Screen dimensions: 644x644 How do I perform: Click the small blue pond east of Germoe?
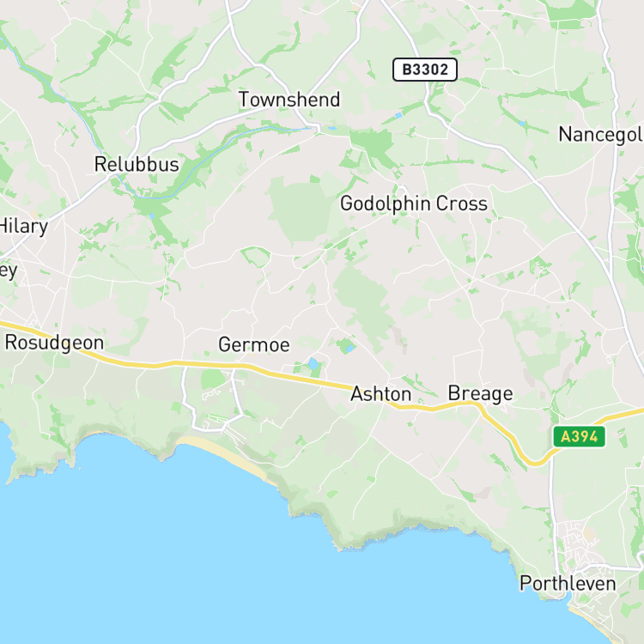[313, 363]
